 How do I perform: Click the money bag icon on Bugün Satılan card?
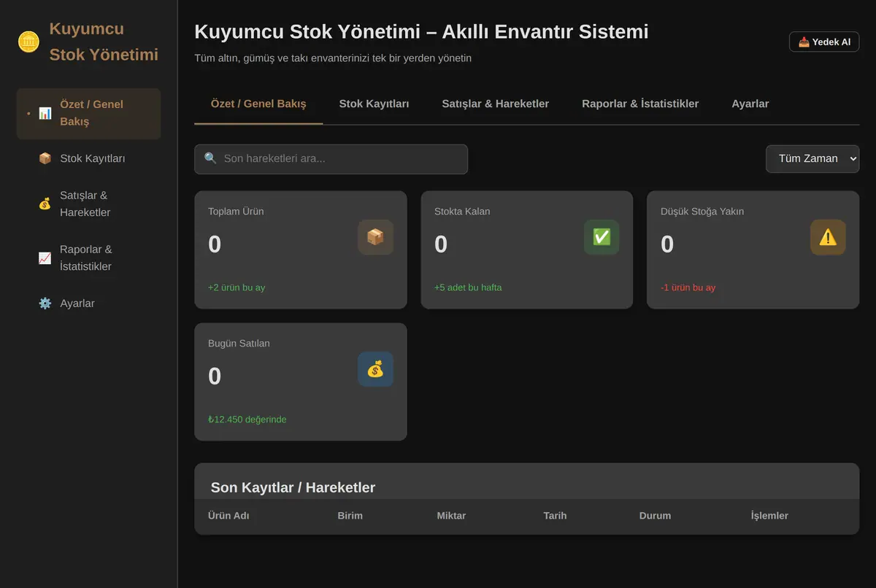click(x=375, y=369)
